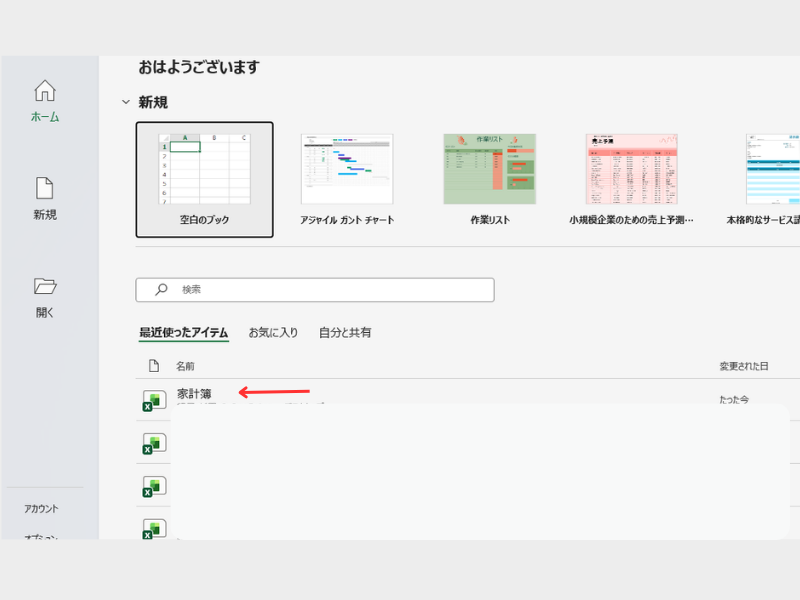Collapse the 新規 section chevron
Screen dimensions: 800x600
125,102
